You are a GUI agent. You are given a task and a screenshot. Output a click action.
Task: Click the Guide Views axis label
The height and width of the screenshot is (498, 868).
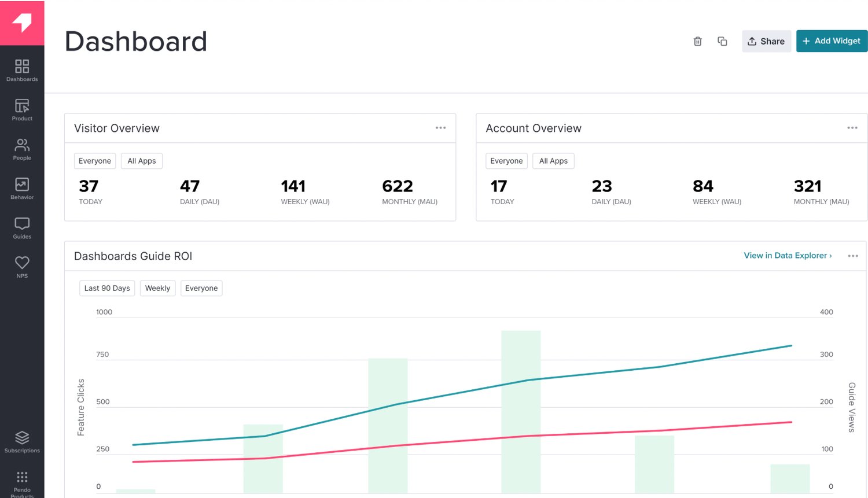coord(852,407)
